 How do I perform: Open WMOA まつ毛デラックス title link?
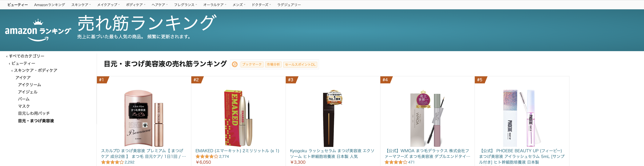427,153
